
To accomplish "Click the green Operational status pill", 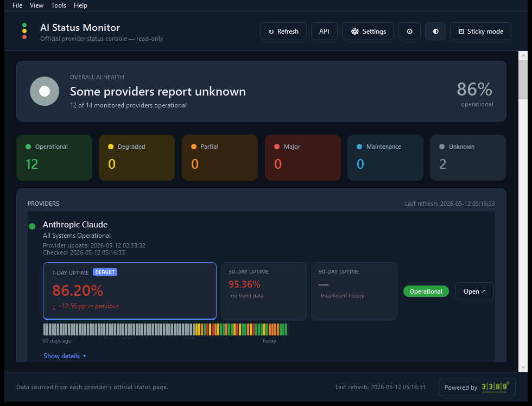I will (x=426, y=291).
